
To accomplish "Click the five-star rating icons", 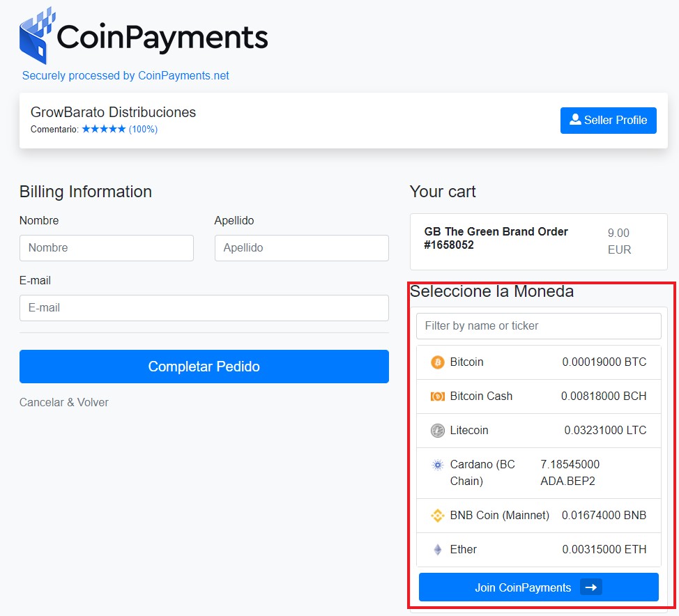I will point(104,129).
